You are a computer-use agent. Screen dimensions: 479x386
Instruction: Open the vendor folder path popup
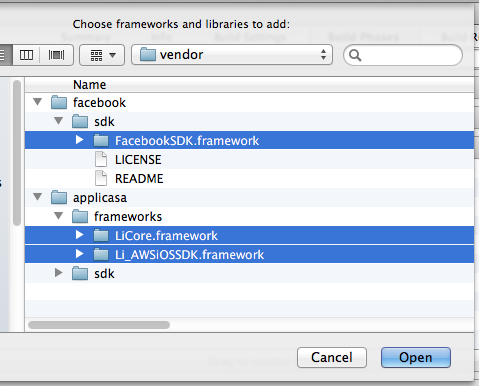point(232,55)
